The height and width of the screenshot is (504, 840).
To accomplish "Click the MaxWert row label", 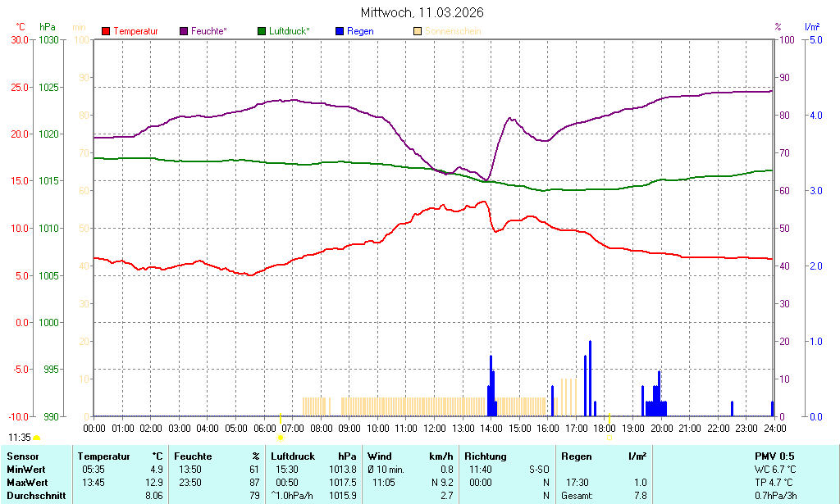I will (x=27, y=483).
